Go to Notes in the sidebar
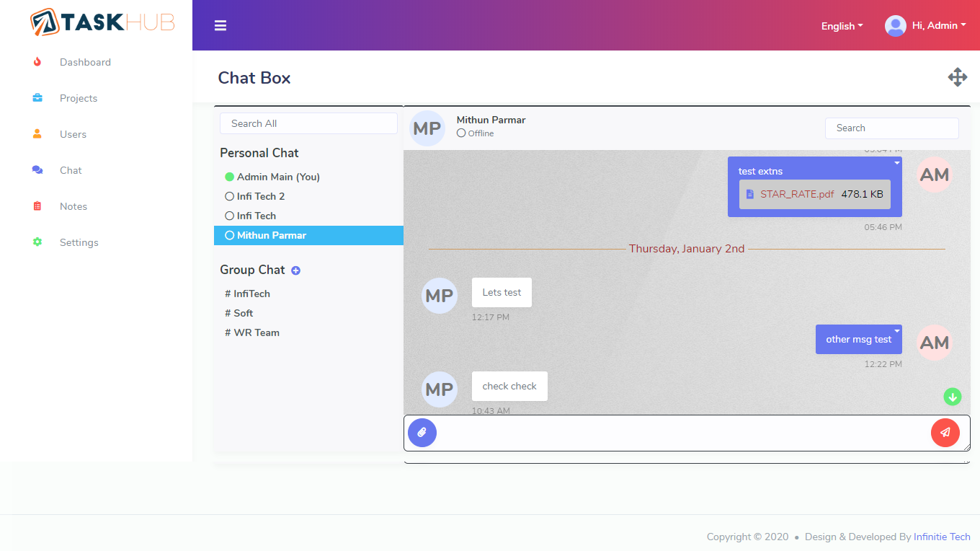980x551 pixels. [x=73, y=206]
